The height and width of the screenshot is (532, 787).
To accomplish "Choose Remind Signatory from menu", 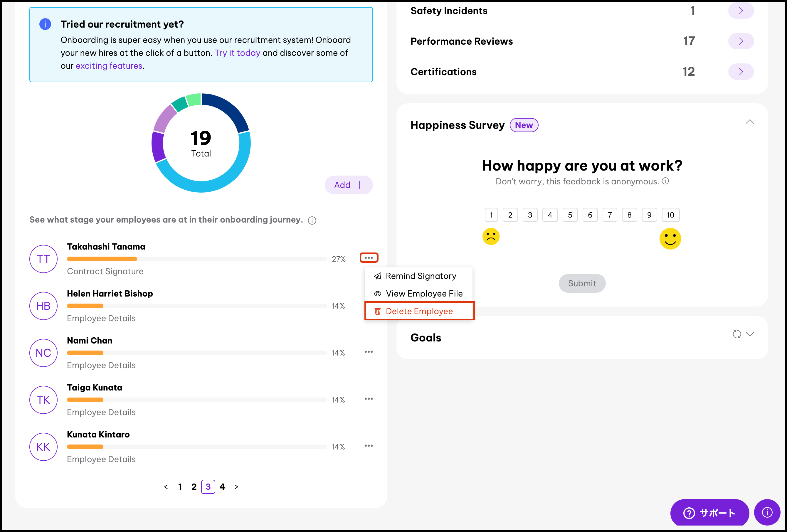I will coord(418,276).
